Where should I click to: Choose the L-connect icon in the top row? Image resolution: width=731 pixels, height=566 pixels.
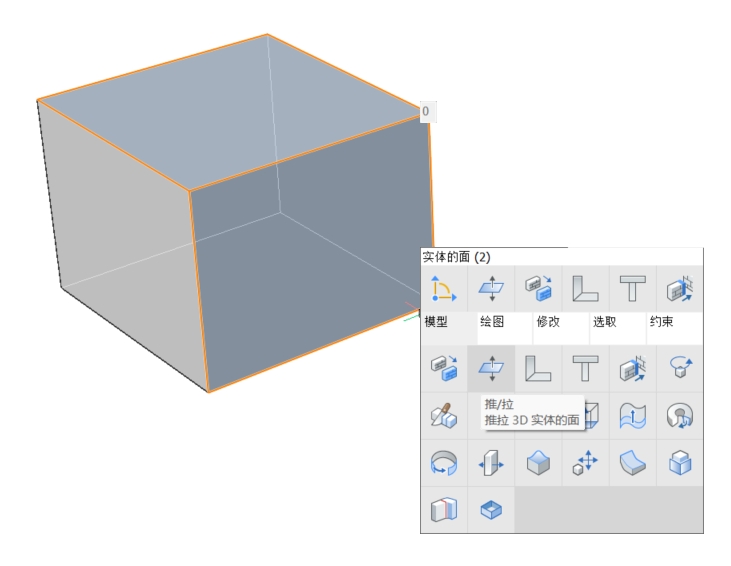click(x=586, y=289)
